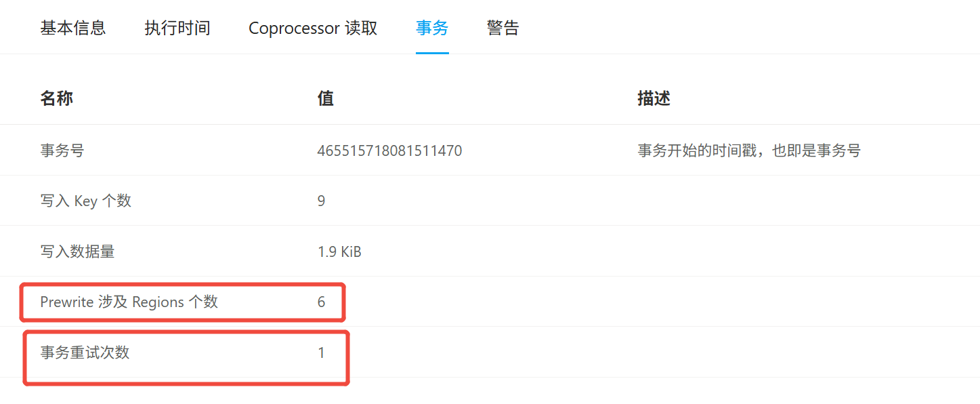Open the 基本信息 tab
Viewport: 980px width, 404px height.
coord(73,28)
